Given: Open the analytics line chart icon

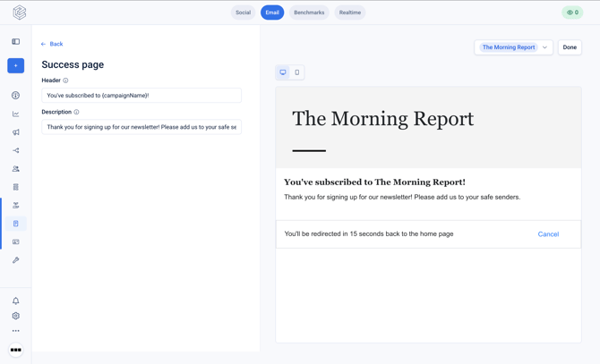Looking at the screenshot, I should pyautogui.click(x=16, y=114).
